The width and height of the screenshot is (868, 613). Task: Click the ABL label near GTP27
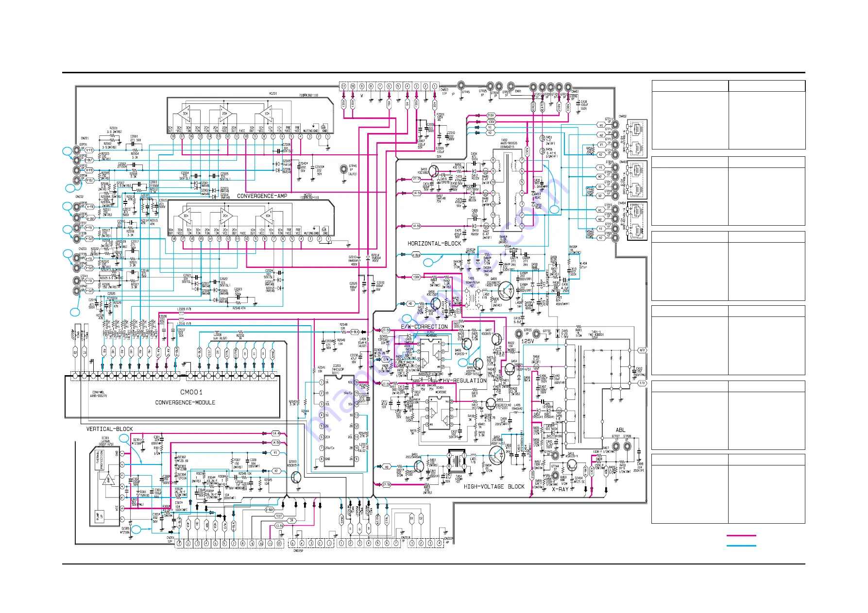pos(620,430)
